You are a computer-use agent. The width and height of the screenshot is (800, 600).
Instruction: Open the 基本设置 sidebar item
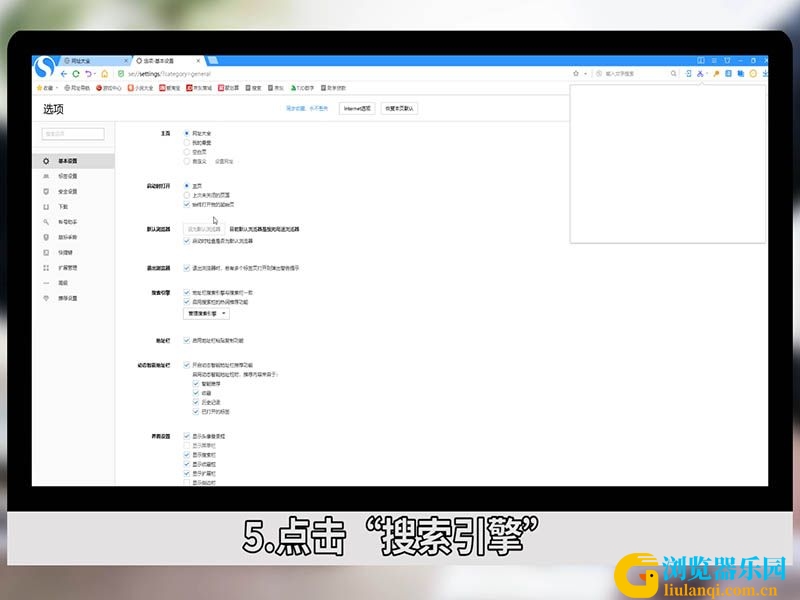tap(74, 161)
